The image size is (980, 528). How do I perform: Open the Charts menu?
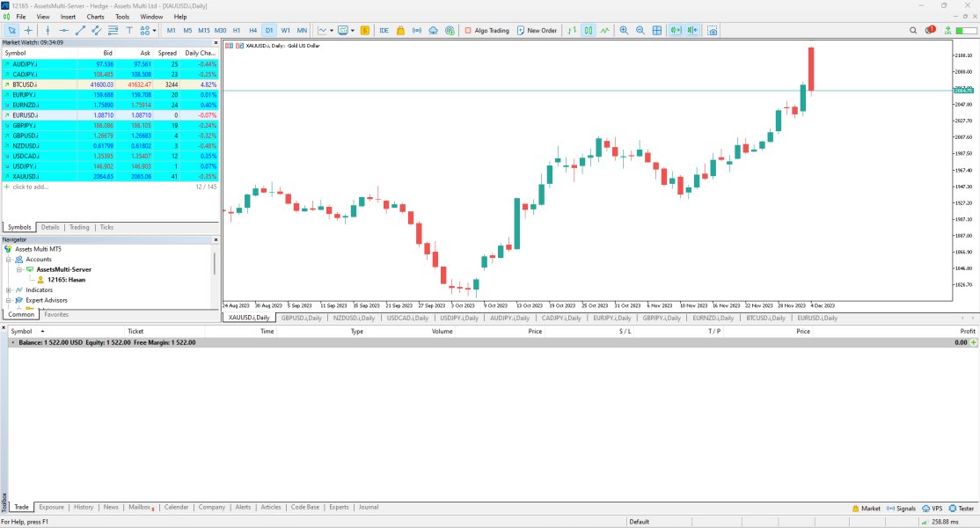click(95, 17)
